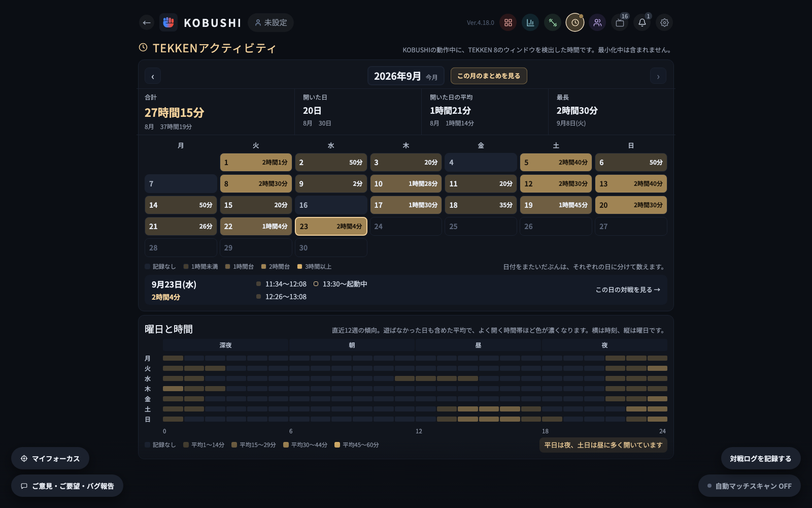Select calendar day 10 with 1時間28分

(406, 184)
